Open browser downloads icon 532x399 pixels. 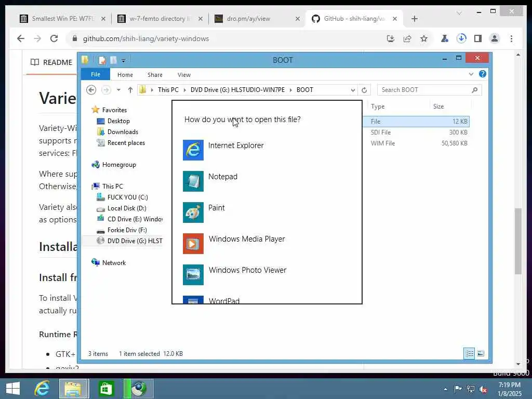461,38
